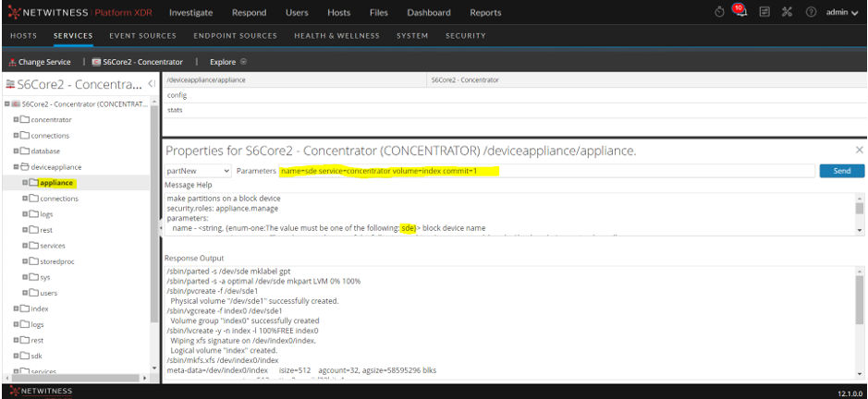868x399 pixels.
Task: Open the Files menu
Action: (x=379, y=12)
